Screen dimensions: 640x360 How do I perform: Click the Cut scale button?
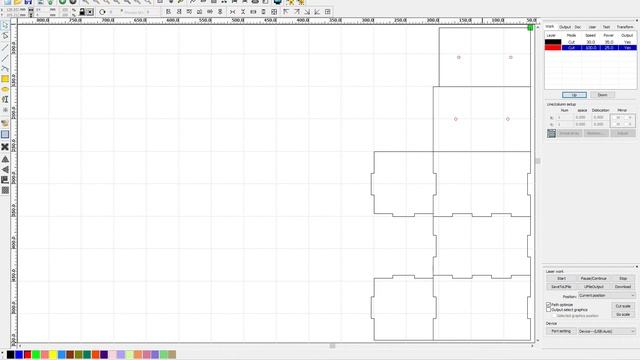point(623,306)
